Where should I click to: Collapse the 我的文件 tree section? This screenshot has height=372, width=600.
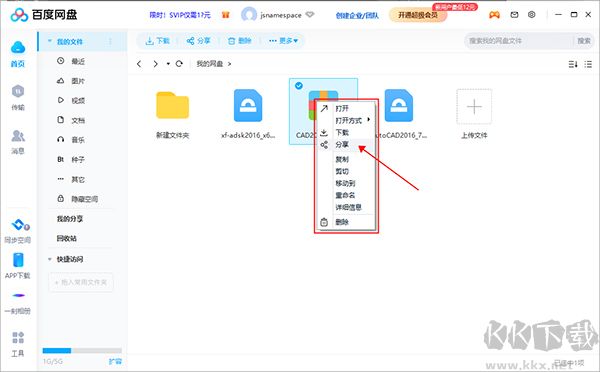click(x=50, y=41)
